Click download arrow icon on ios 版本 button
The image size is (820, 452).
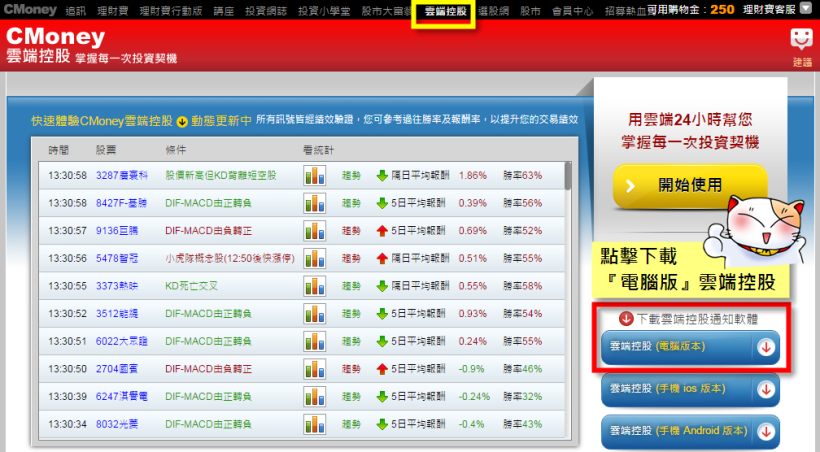pyautogui.click(x=766, y=389)
